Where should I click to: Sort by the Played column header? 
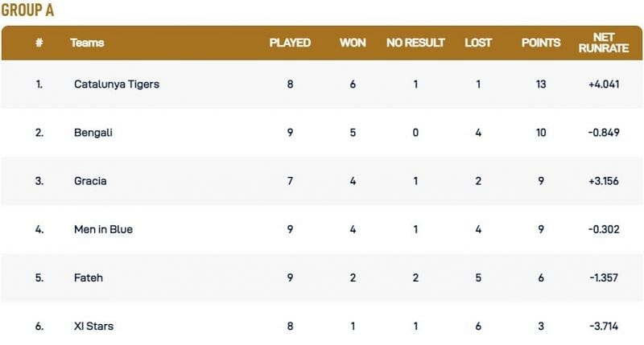tap(290, 43)
